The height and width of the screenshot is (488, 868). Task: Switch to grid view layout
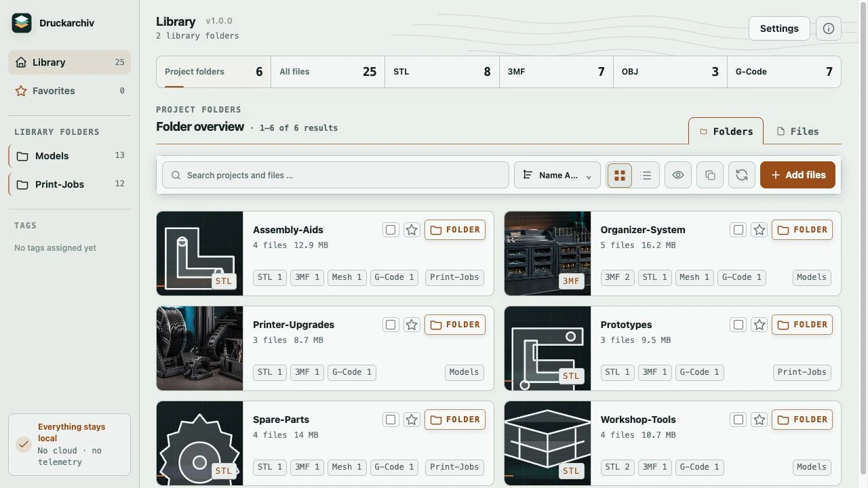pos(619,175)
